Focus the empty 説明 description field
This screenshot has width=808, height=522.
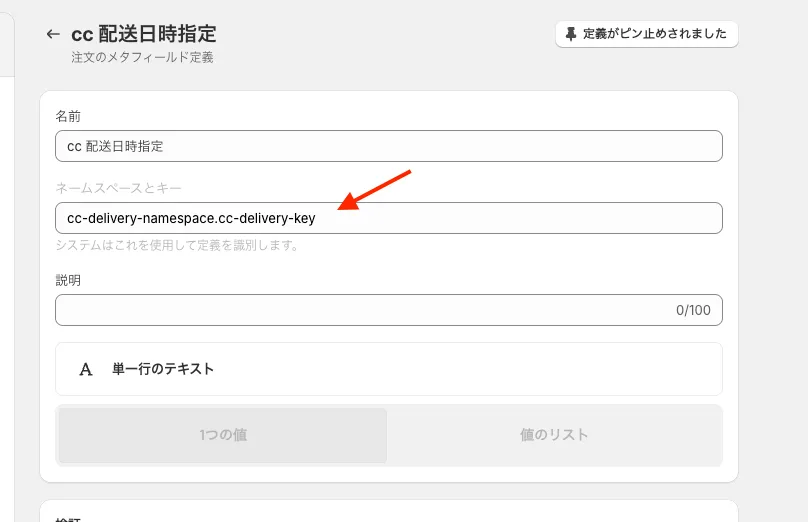pyautogui.click(x=360, y=310)
